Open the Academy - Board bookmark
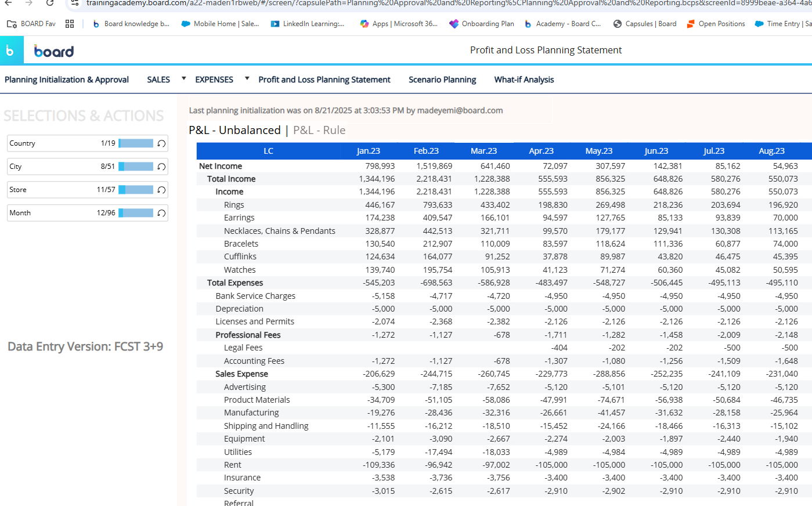Viewport: 812px width, 506px height. coord(562,24)
